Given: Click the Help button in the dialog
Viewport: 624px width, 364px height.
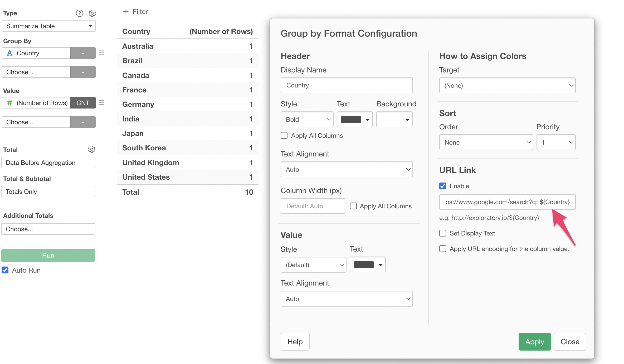Looking at the screenshot, I should click(x=295, y=342).
